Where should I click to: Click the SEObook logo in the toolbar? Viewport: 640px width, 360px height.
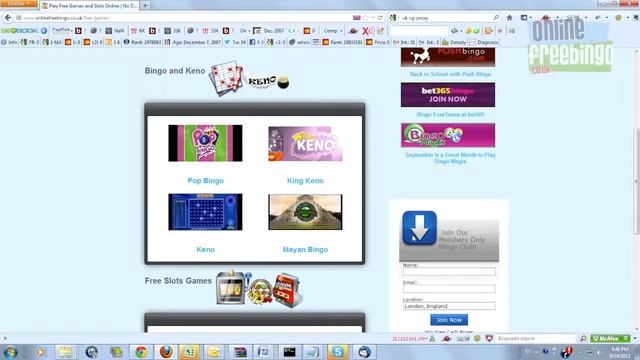point(20,31)
